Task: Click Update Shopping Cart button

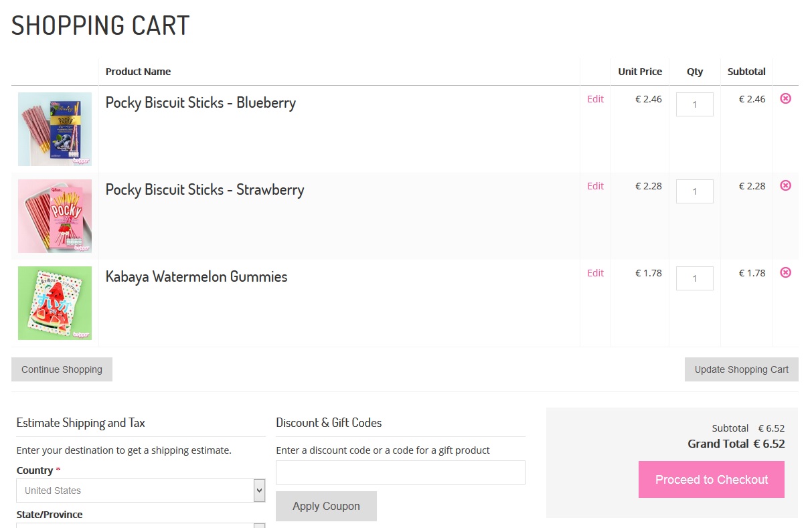Action: click(741, 369)
